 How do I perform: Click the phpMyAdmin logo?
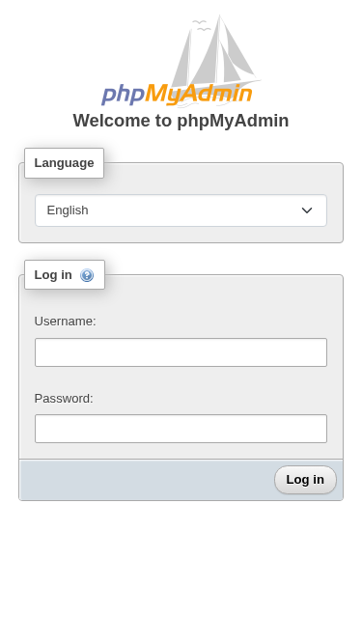(x=181, y=61)
